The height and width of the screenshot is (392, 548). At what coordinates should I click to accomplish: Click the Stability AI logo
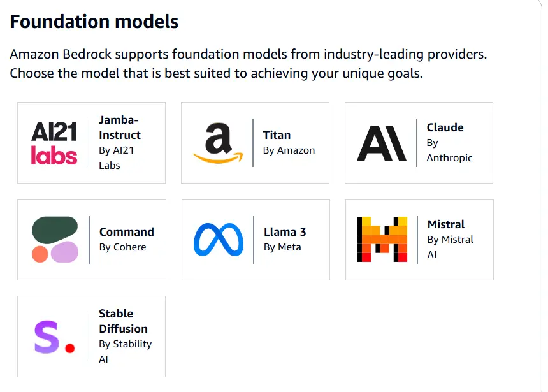(54, 337)
